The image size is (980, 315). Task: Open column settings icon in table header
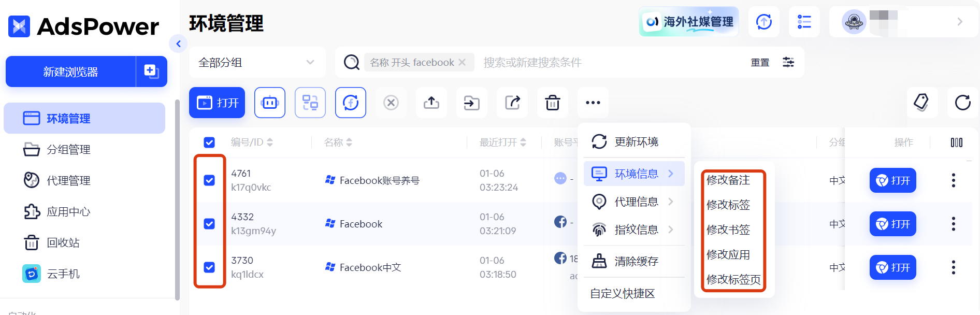(x=956, y=142)
